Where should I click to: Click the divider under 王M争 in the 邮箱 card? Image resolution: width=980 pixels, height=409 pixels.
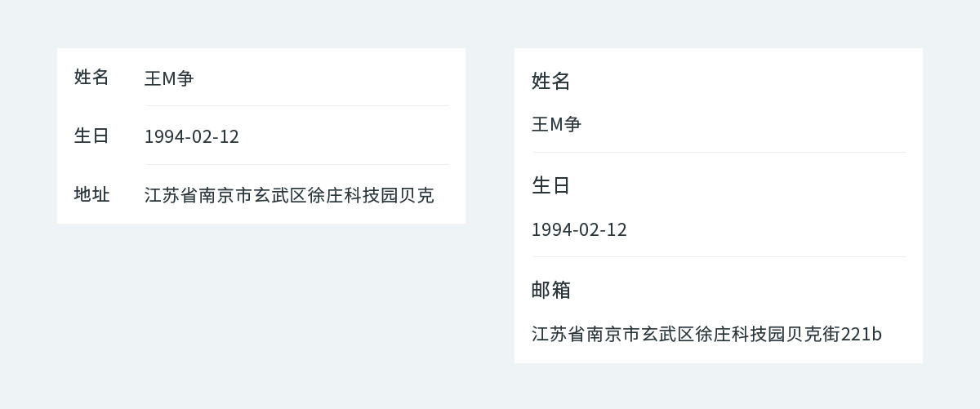point(719,153)
